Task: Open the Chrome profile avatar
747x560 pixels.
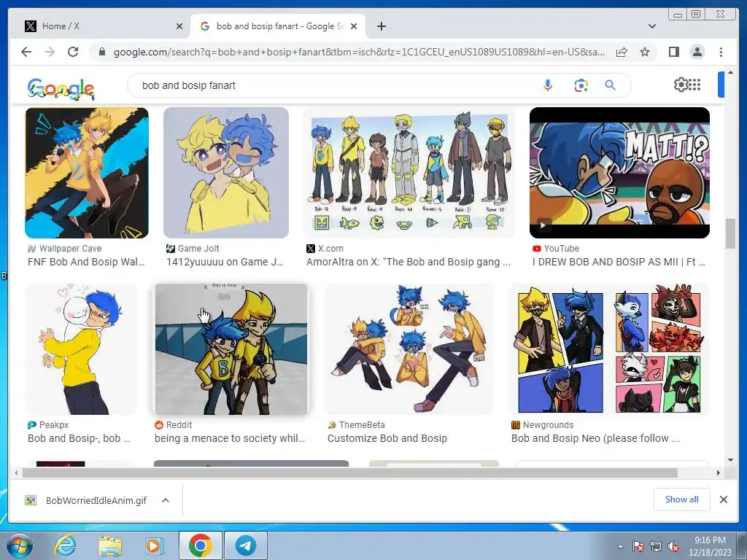Action: 697,52
